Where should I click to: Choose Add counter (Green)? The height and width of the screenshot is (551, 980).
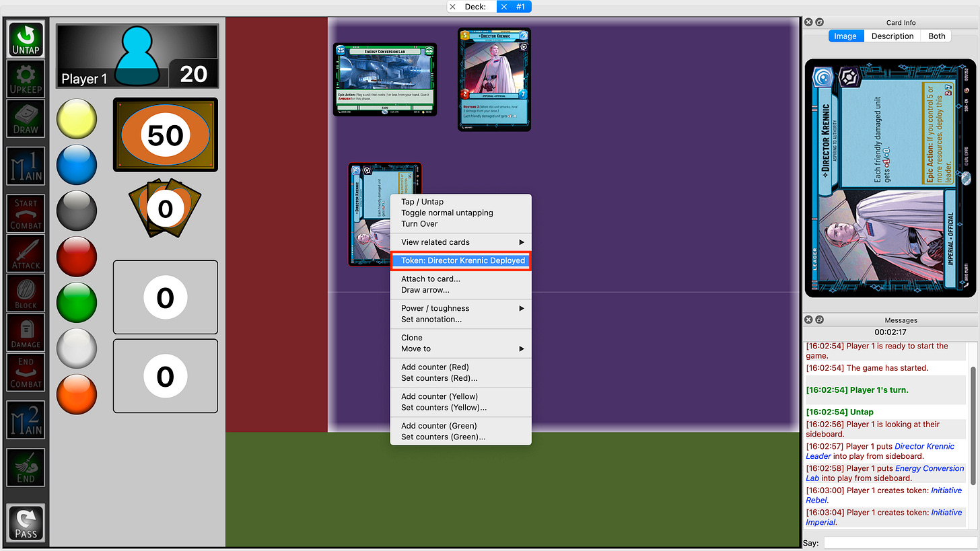point(461,426)
